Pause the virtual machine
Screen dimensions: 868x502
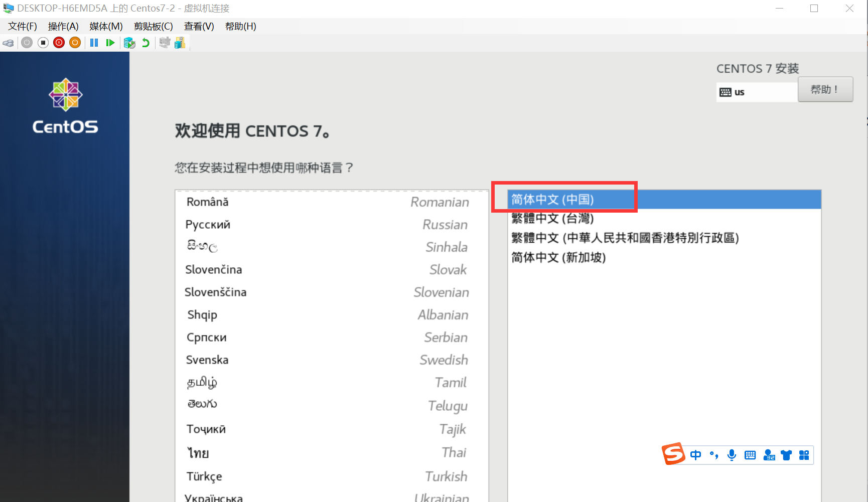pyautogui.click(x=94, y=43)
